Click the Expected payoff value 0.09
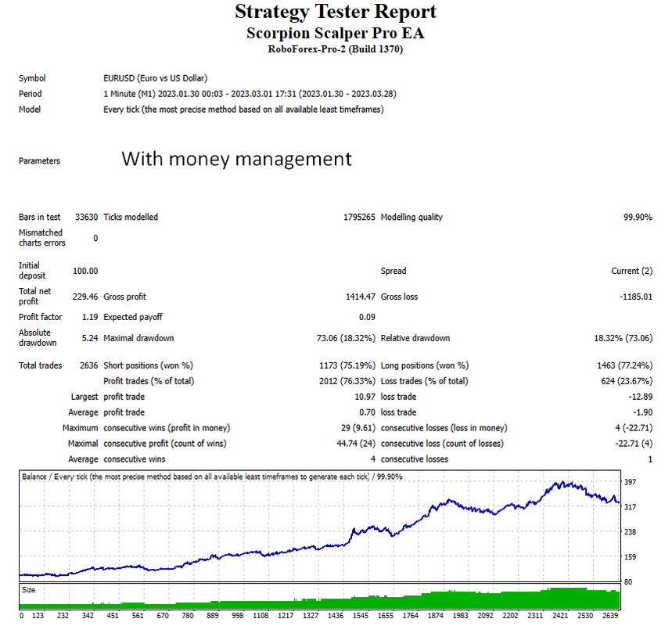Screen dimensions: 672x626 367,317
